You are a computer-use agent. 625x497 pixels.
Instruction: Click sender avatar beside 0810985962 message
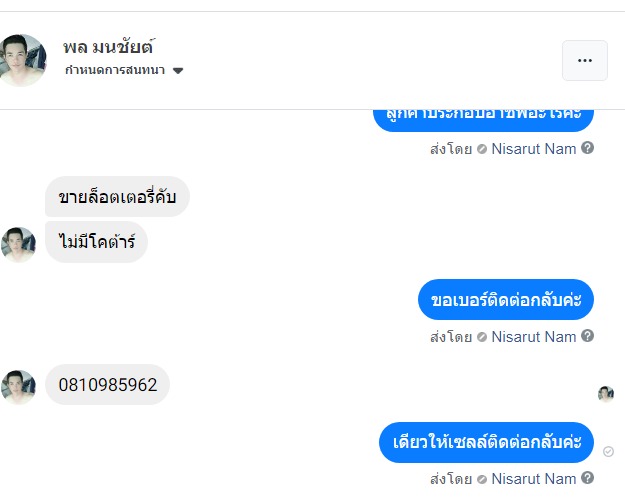point(18,386)
